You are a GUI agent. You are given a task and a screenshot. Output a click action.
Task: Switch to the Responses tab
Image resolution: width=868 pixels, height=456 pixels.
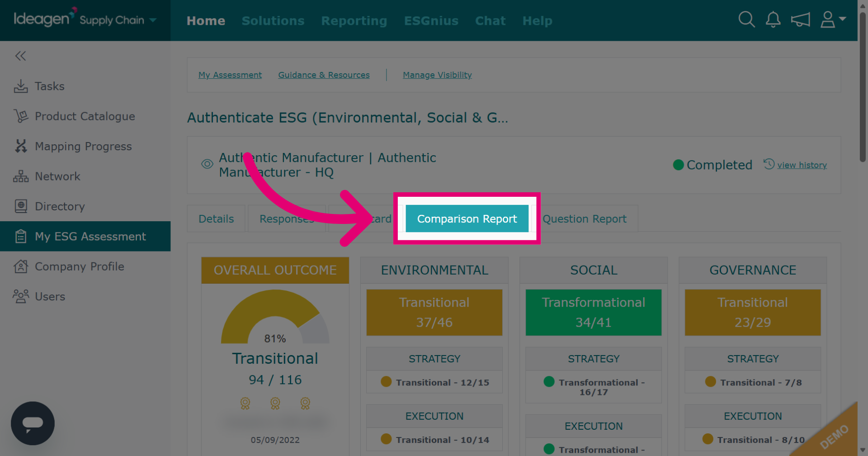[287, 218]
